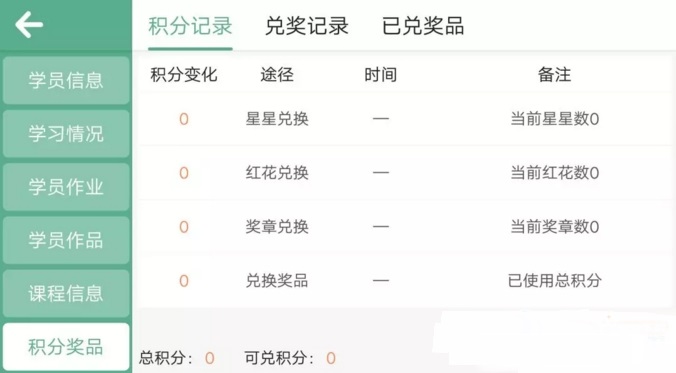
Task: Open 课程信息 in the sidebar
Action: (66, 294)
